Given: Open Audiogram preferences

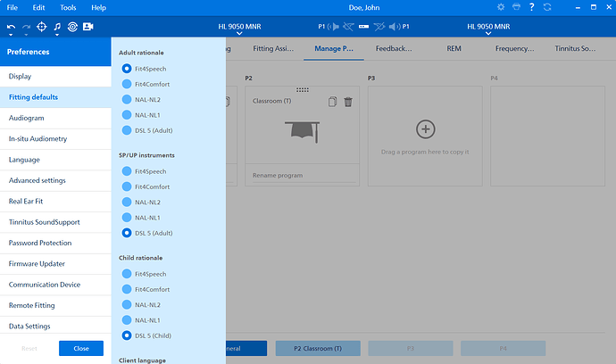Looking at the screenshot, I should [x=55, y=118].
